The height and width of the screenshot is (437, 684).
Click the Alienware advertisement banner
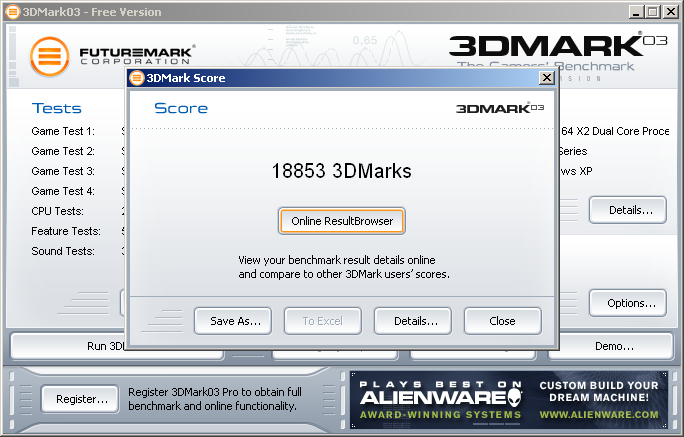click(x=509, y=399)
